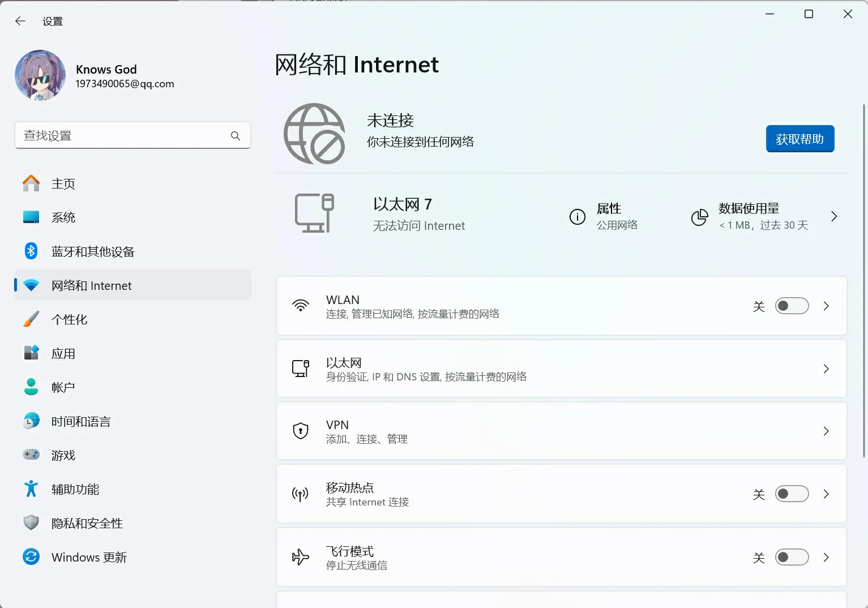868x608 pixels.
Task: Expand 飞行模式 row chevron
Action: point(826,558)
